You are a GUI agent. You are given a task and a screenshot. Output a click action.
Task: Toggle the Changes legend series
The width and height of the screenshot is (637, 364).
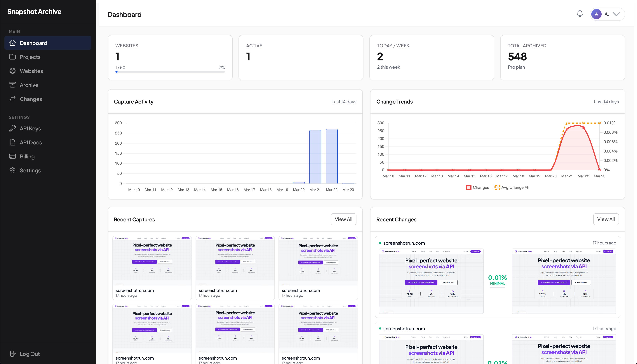click(477, 187)
